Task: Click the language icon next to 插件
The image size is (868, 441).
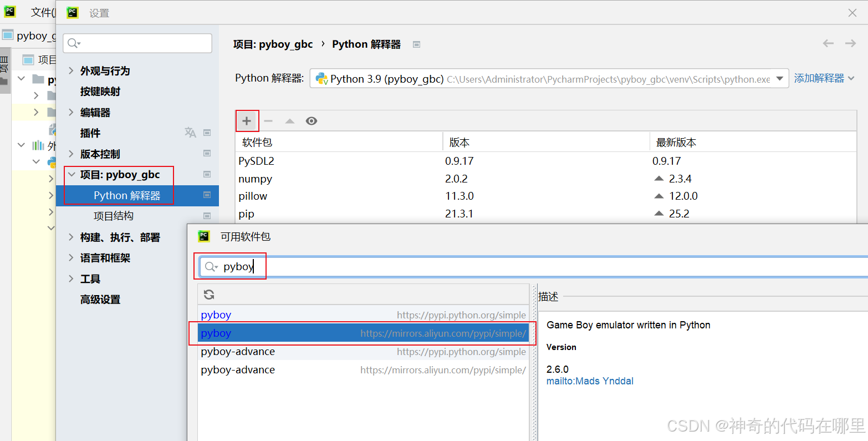Action: (x=190, y=133)
